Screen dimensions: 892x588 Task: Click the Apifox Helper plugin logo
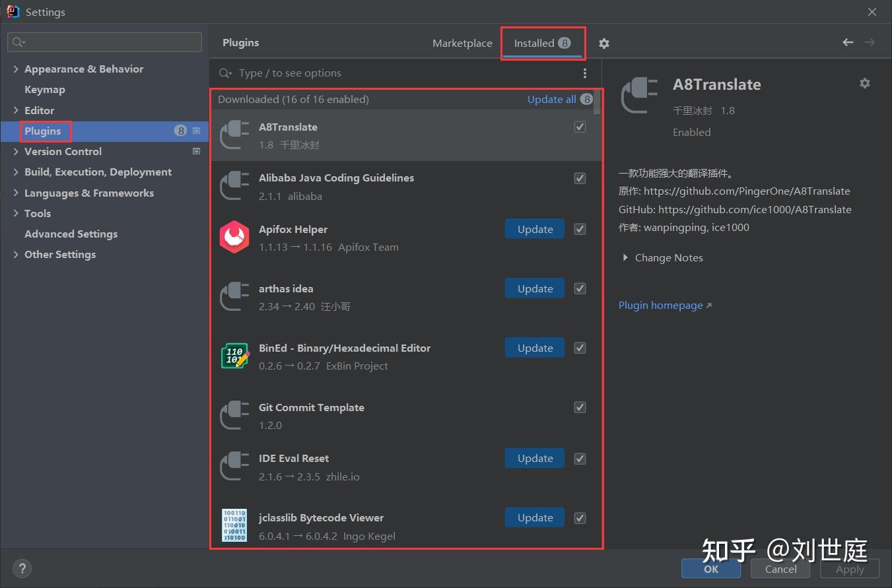tap(234, 238)
